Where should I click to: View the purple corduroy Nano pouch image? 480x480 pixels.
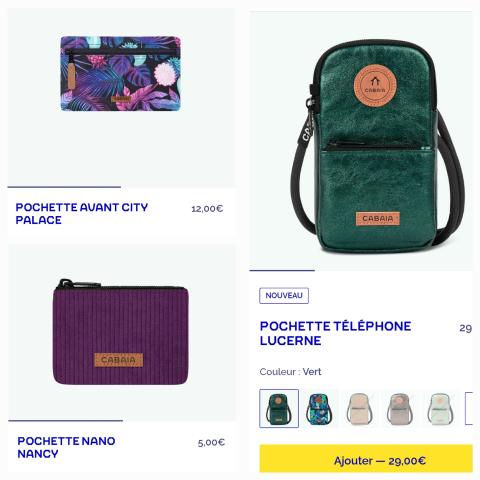tap(121, 332)
